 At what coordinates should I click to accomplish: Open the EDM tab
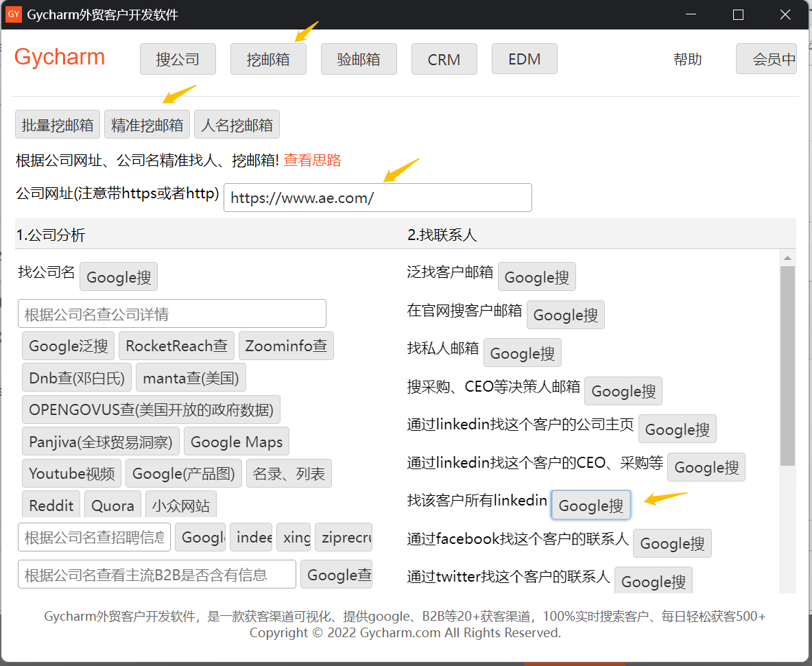pos(525,59)
